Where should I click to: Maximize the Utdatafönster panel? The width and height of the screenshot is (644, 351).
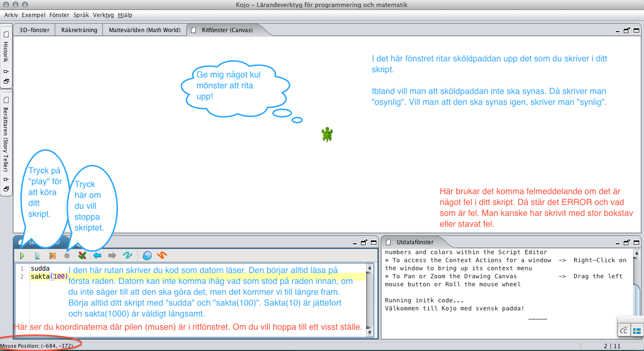636,242
